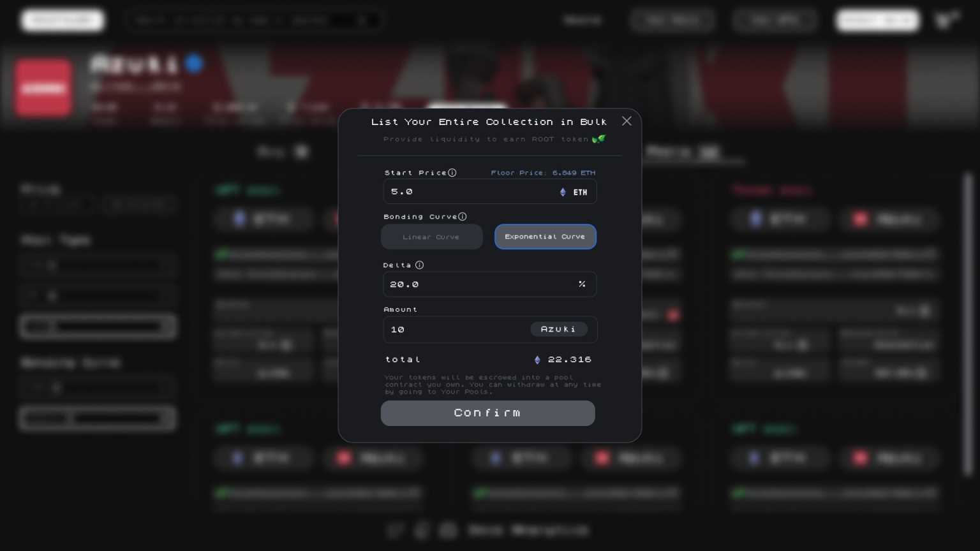Image resolution: width=980 pixels, height=551 pixels.
Task: Click the blue verified badge beside Azuki title
Action: (x=194, y=64)
